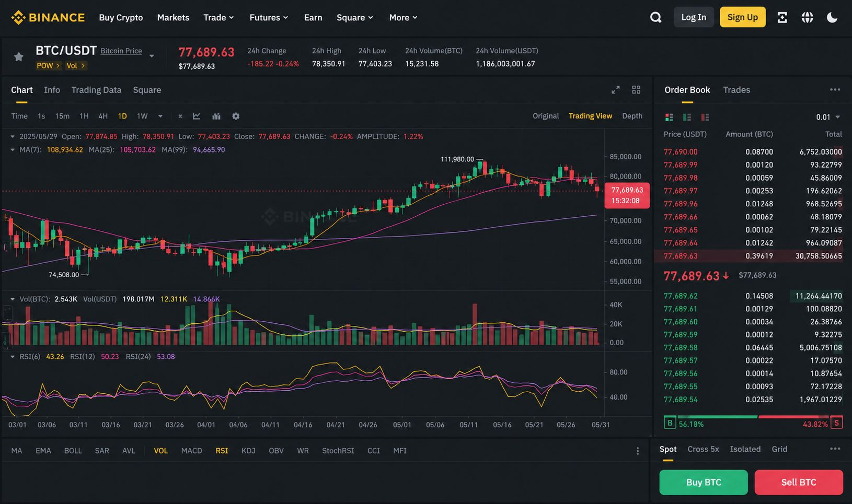Viewport: 852px width, 504px height.
Task: Open the 0.01 price precision dropdown
Action: coord(828,117)
